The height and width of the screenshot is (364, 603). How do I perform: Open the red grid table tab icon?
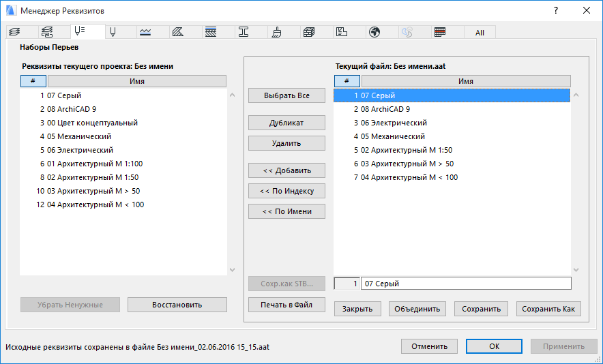(x=439, y=32)
